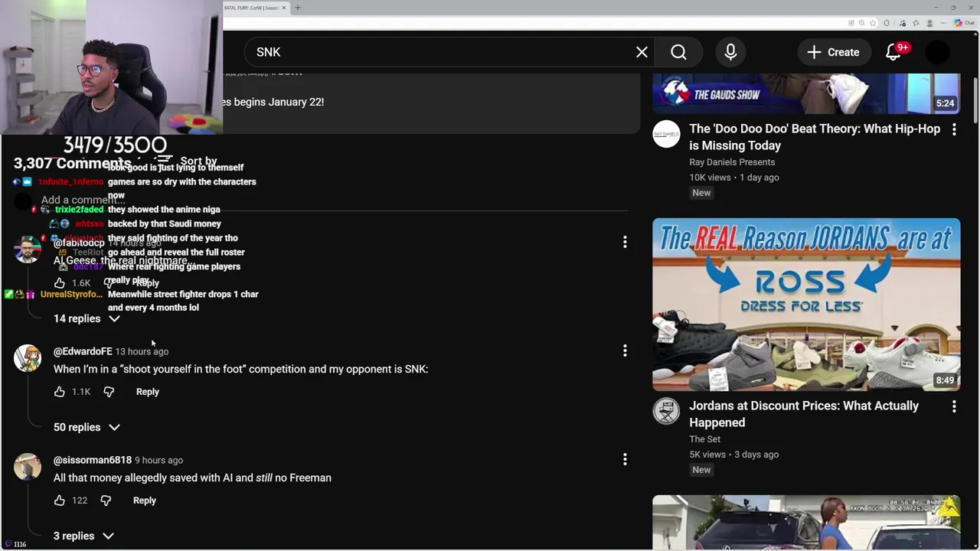Image resolution: width=980 pixels, height=551 pixels.
Task: Open the Create menu
Action: coord(833,52)
